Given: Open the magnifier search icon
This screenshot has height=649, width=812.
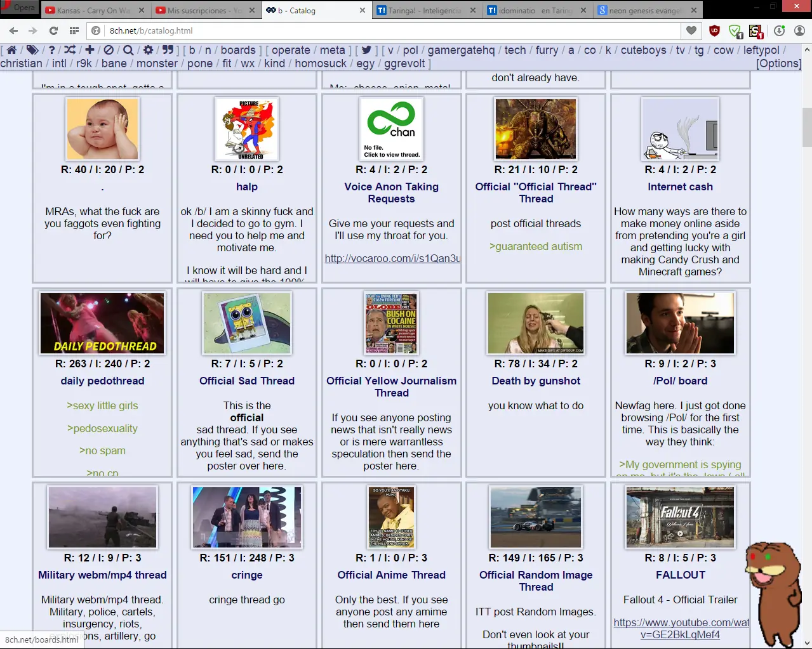Looking at the screenshot, I should 128,49.
